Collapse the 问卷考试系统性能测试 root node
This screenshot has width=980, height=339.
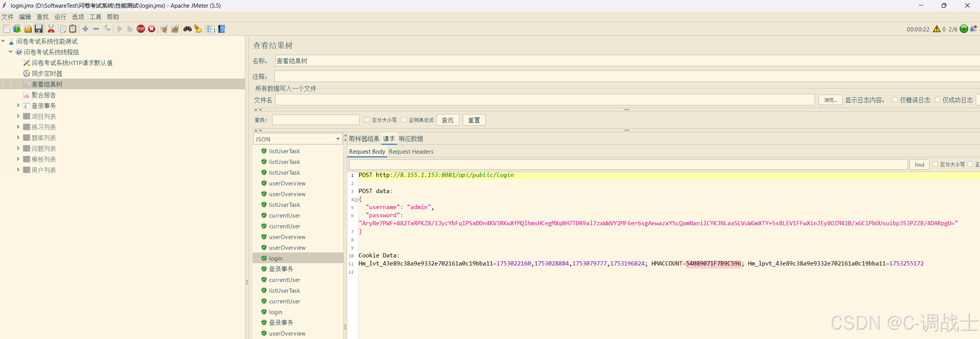[3, 41]
